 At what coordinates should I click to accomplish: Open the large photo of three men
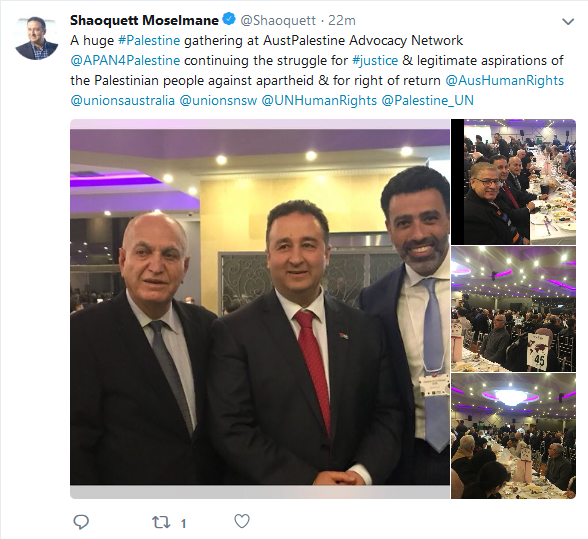point(260,309)
